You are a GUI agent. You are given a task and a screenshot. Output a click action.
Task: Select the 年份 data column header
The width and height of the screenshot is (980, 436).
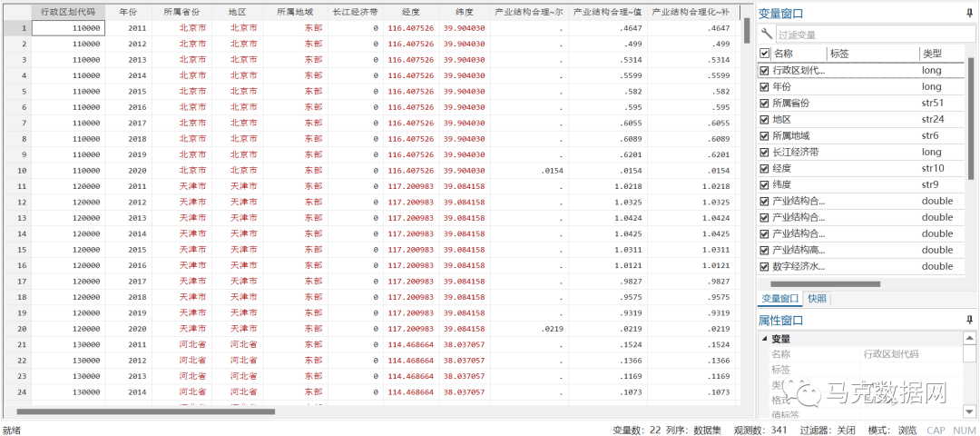tap(128, 12)
